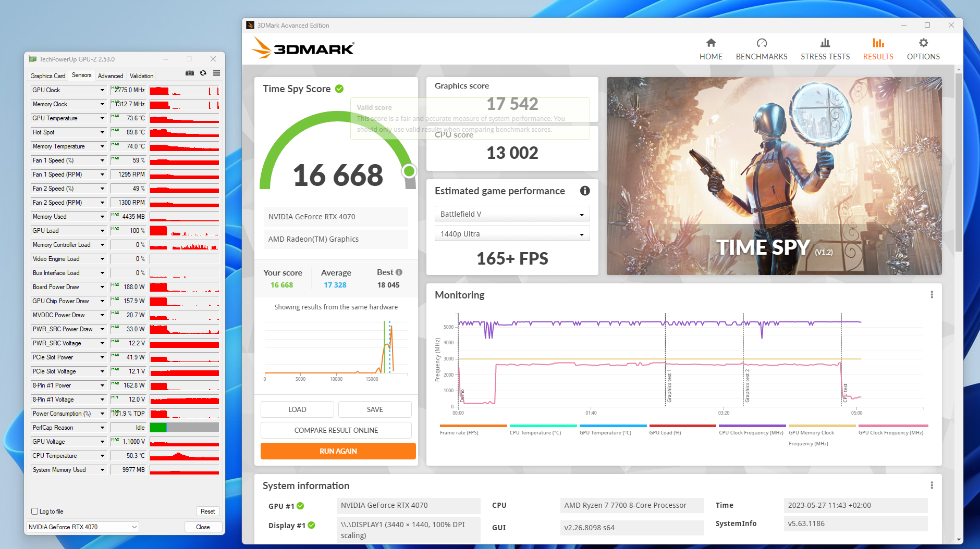Click the SAVE button

375,409
